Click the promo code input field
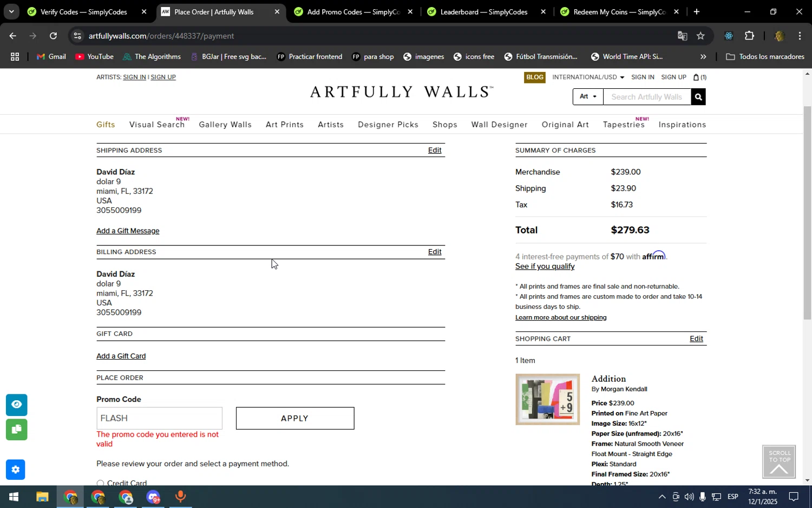The width and height of the screenshot is (812, 508). click(159, 419)
